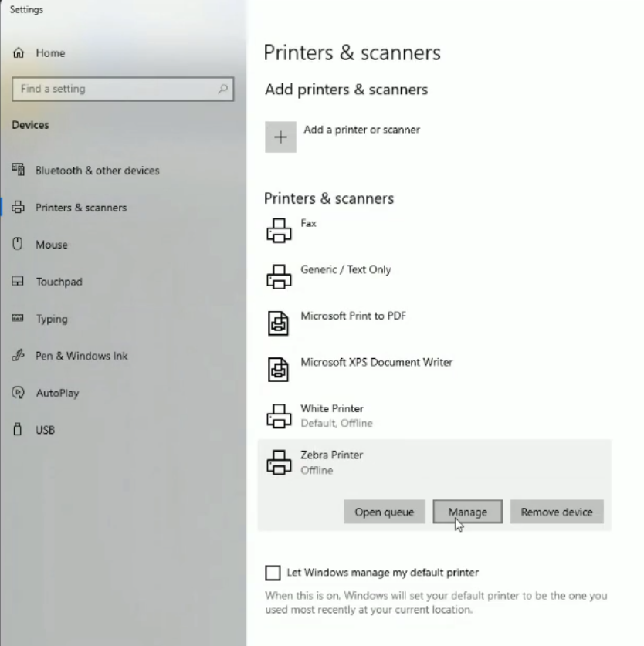The height and width of the screenshot is (646, 644).
Task: Open the queue for Zebra Printer
Action: pos(384,511)
